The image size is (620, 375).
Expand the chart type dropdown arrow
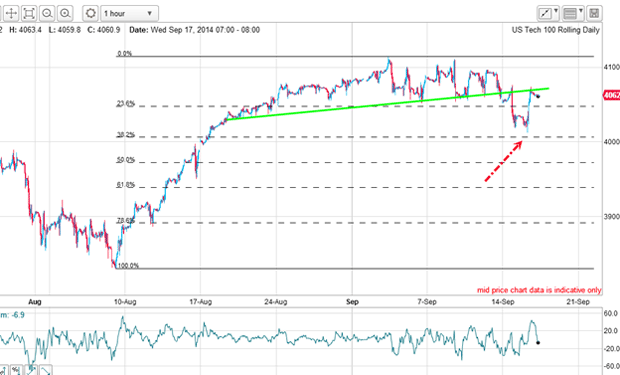point(581,11)
